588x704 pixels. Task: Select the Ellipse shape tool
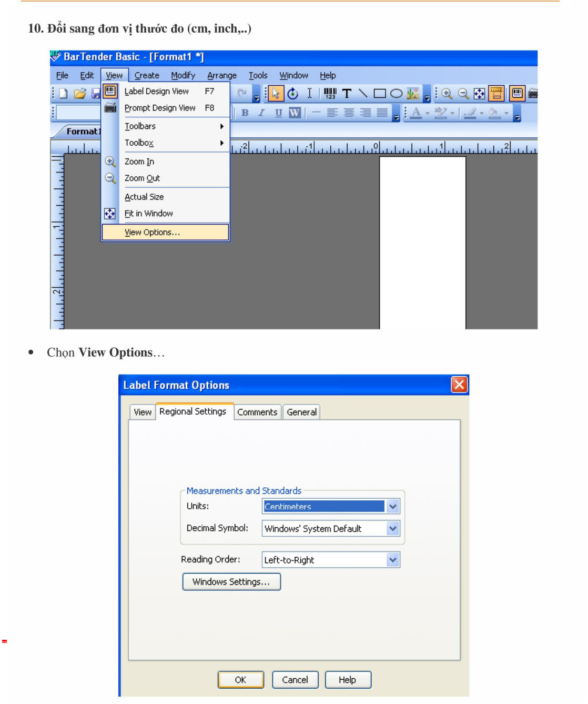[396, 94]
